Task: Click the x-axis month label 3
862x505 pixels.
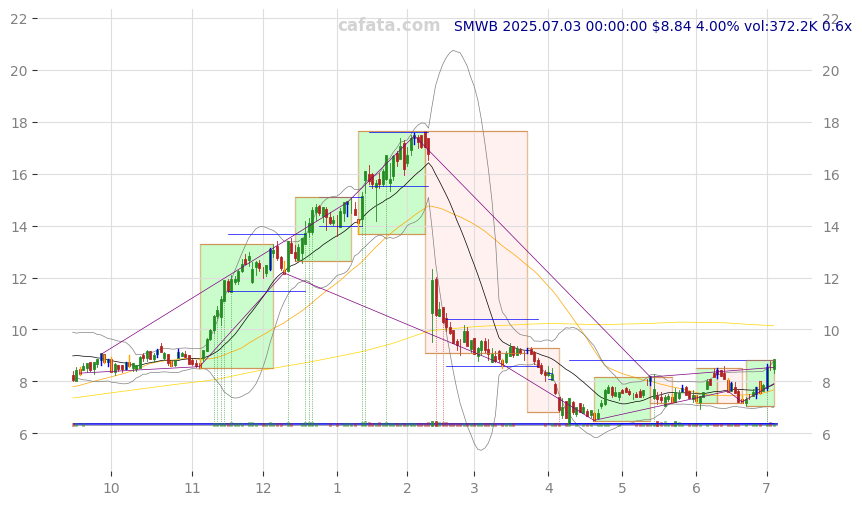Action: [x=474, y=489]
